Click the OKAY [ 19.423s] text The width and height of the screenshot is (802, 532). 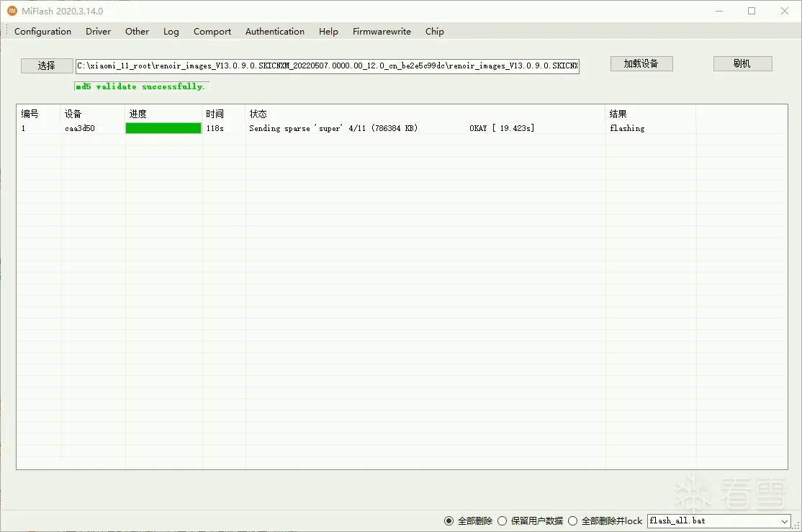(x=502, y=128)
